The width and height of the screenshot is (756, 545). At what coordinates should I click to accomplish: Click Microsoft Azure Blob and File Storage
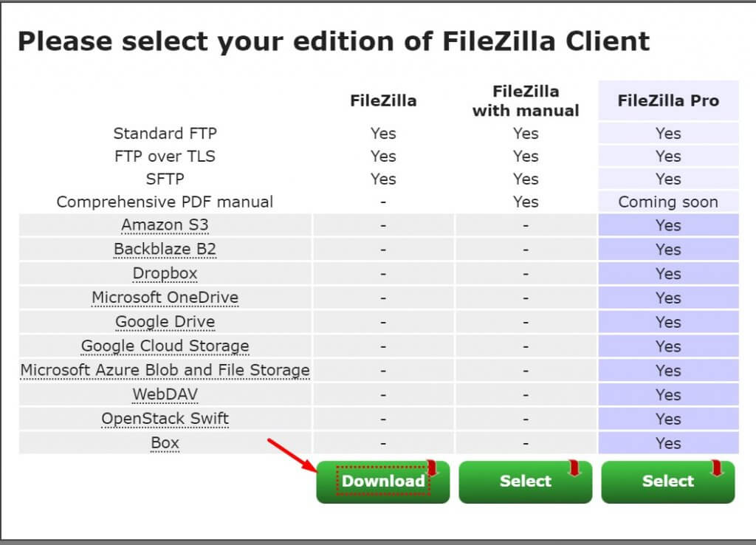pos(165,370)
